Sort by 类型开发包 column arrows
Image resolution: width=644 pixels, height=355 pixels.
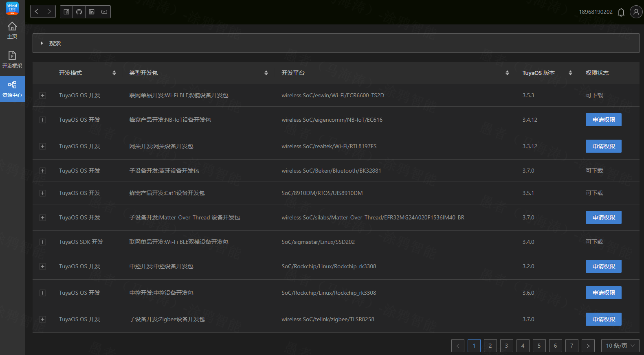266,73
